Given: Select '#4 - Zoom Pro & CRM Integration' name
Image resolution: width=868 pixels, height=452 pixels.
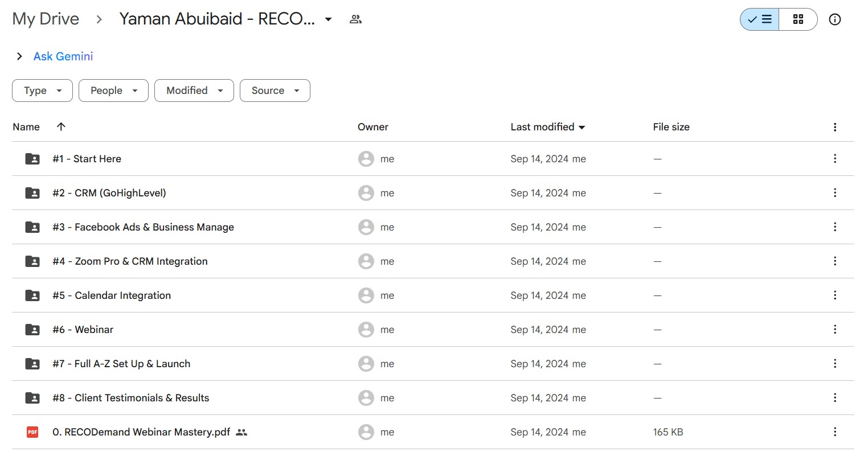Looking at the screenshot, I should pos(130,261).
